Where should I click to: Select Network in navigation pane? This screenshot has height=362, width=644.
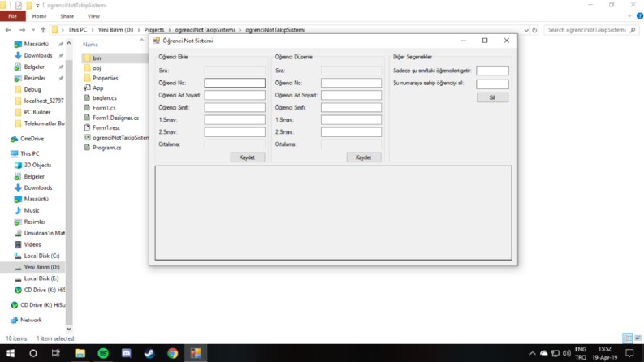coord(31,320)
